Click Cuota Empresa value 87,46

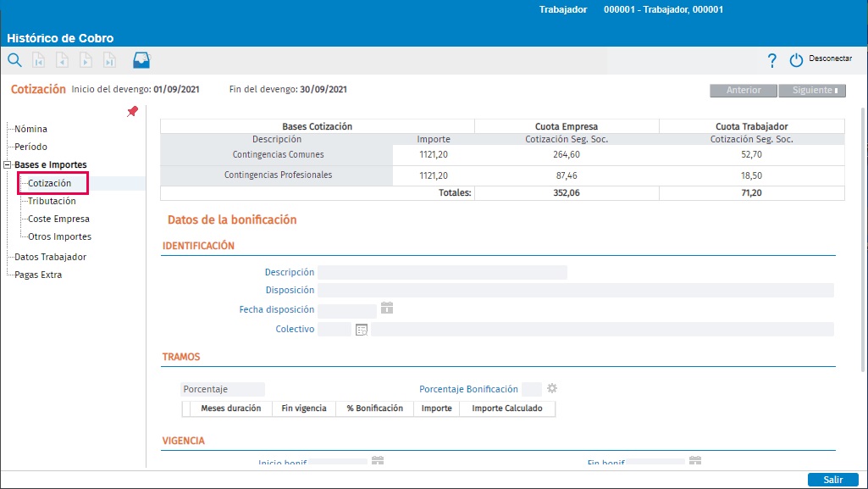pyautogui.click(x=567, y=175)
